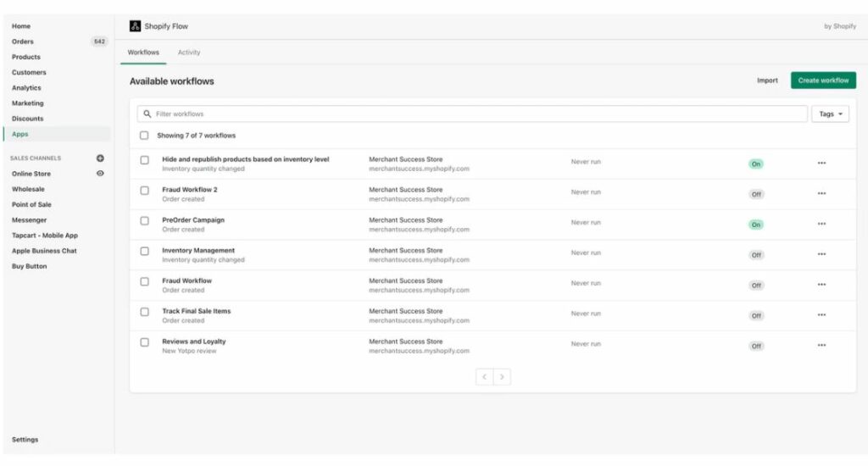Open Apps in sidebar
This screenshot has width=868, height=466.
[20, 135]
